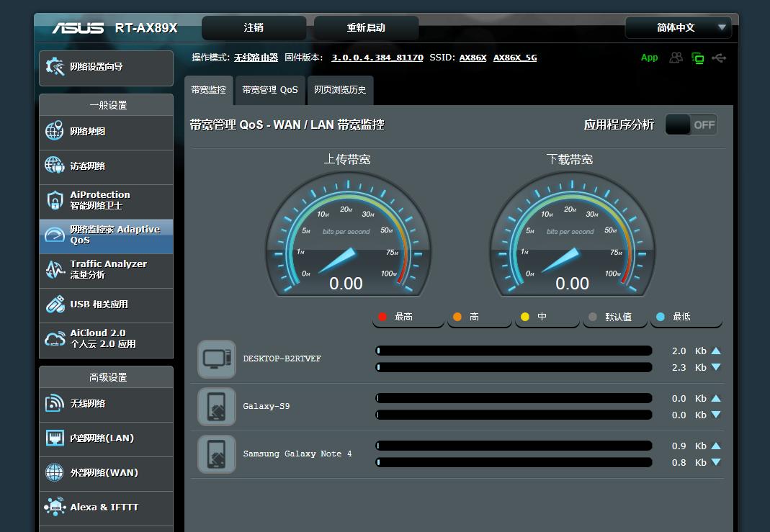The width and height of the screenshot is (770, 532).
Task: Click upload arrow for DESKTOP-B2RTVEF
Action: 715,351
